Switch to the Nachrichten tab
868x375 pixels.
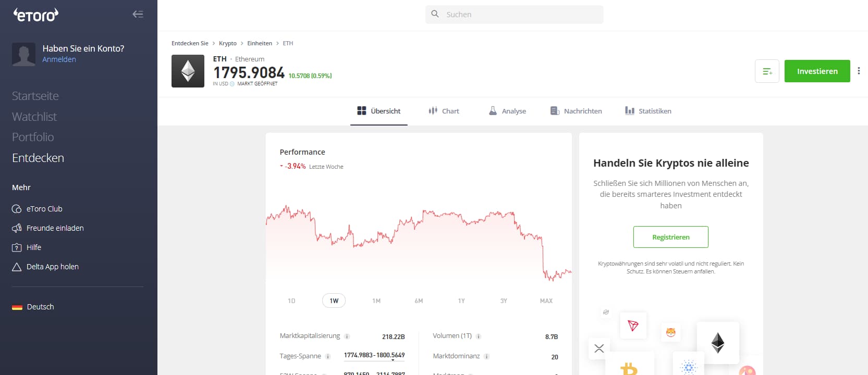coord(576,111)
